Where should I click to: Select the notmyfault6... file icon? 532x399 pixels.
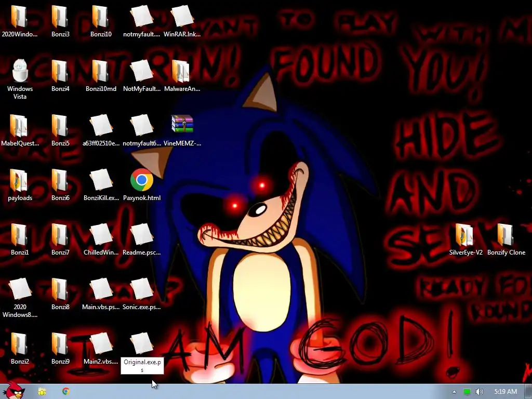(141, 126)
